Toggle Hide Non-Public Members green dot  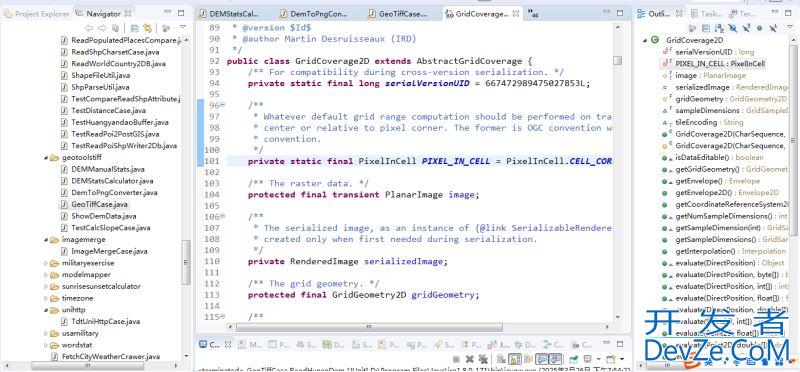point(759,28)
